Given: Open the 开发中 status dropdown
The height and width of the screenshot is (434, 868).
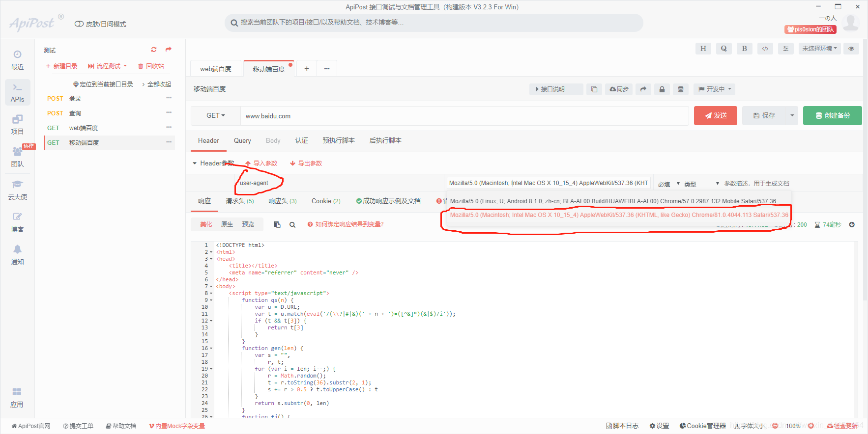Looking at the screenshot, I should (715, 89).
